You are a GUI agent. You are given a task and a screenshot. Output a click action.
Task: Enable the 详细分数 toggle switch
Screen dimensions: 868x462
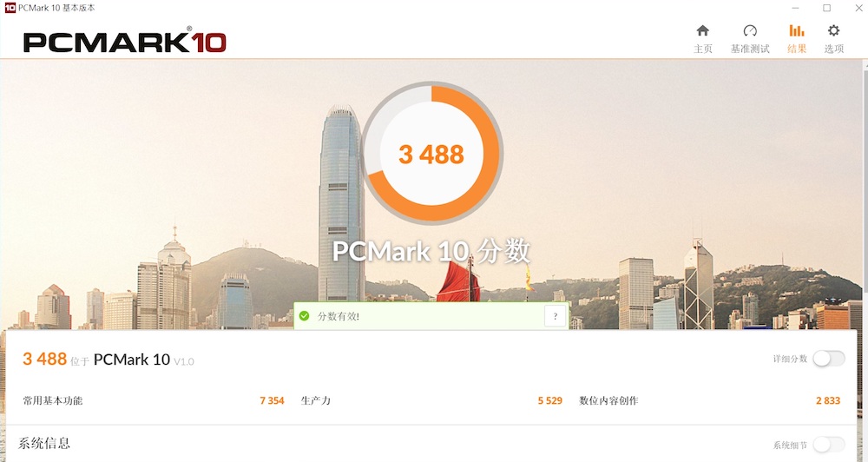point(829,359)
